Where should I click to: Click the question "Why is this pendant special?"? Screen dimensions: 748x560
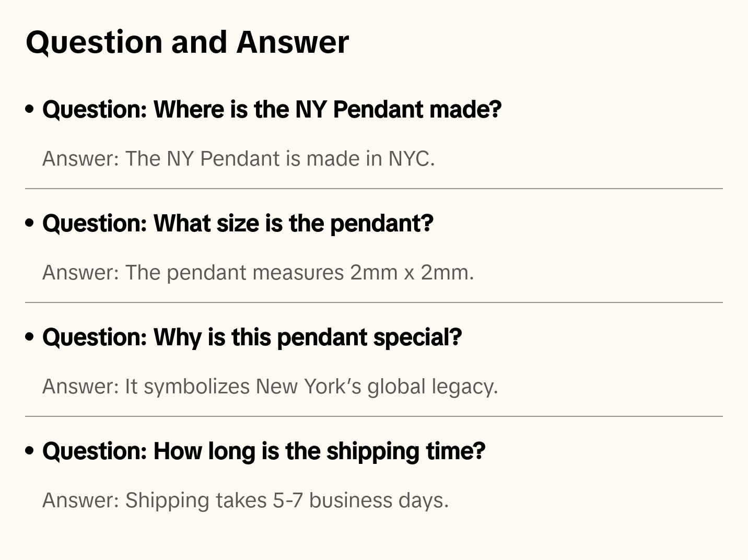point(252,337)
